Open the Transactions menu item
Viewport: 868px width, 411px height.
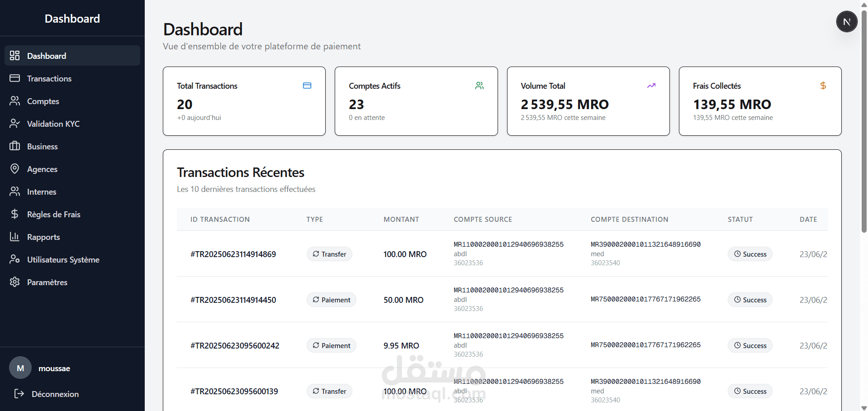(72, 78)
